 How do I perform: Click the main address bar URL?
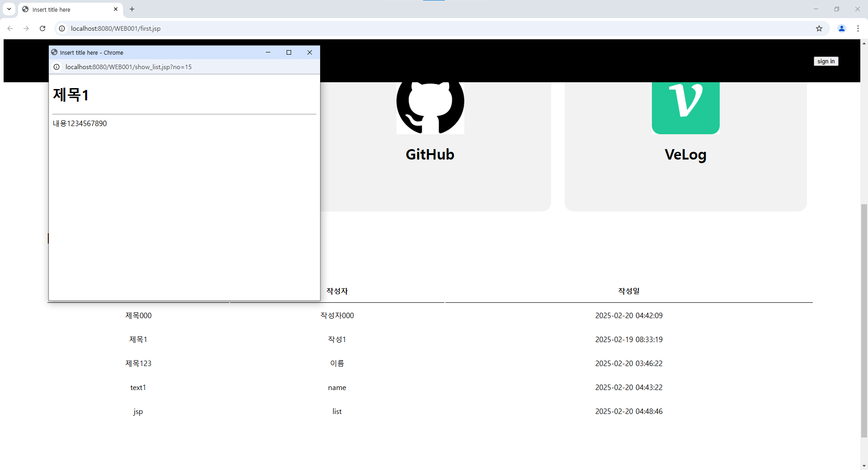(x=116, y=28)
